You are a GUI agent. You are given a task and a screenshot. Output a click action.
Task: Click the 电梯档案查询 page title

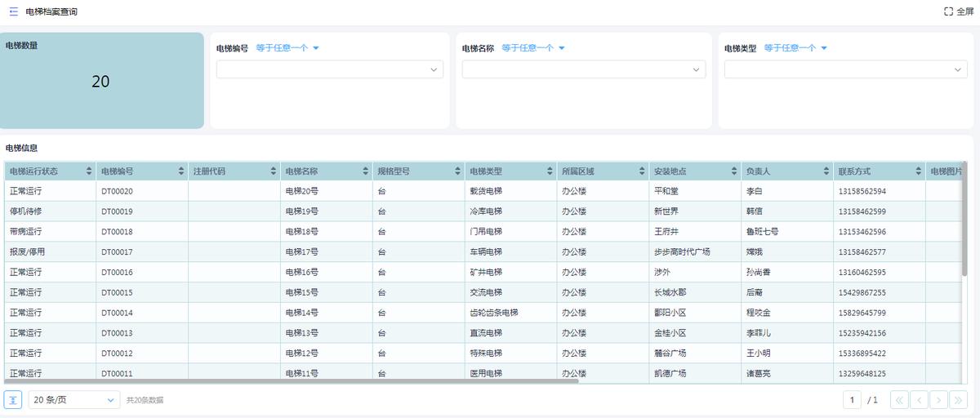(51, 12)
